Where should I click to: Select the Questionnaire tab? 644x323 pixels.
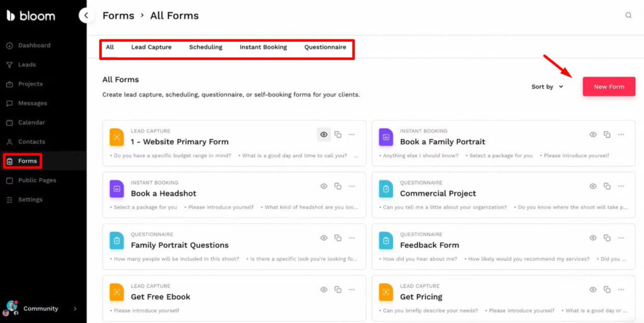325,47
